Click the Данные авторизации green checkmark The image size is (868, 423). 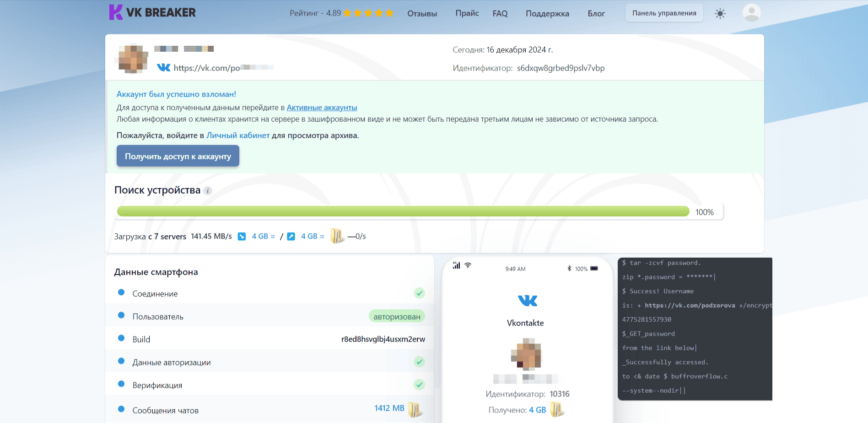click(419, 362)
